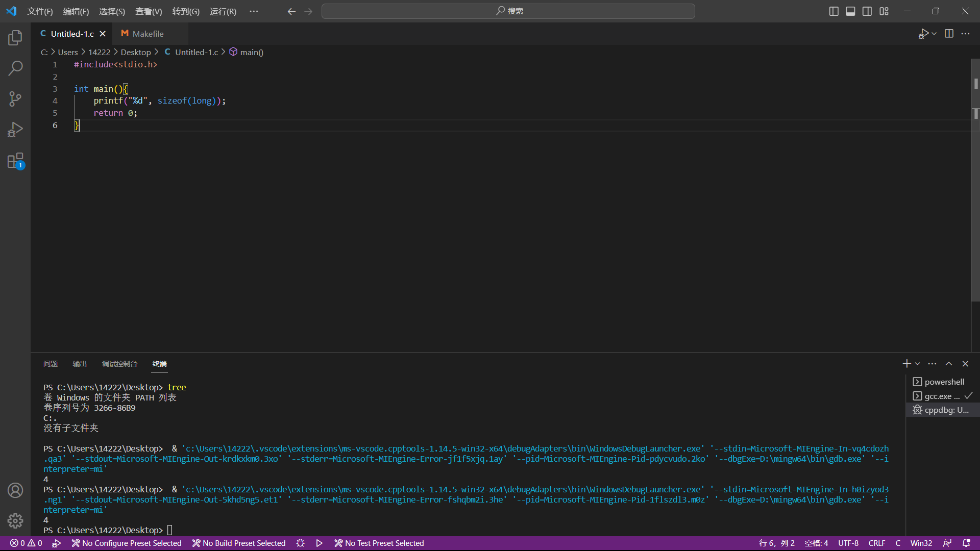Click the 14222 breadcrumb folder
The width and height of the screenshot is (980, 551).
[x=99, y=52]
